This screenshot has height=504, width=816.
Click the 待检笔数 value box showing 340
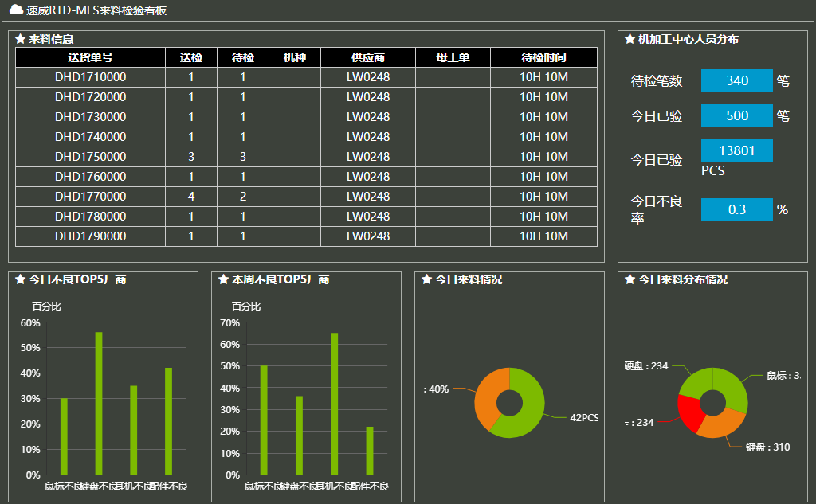click(736, 80)
